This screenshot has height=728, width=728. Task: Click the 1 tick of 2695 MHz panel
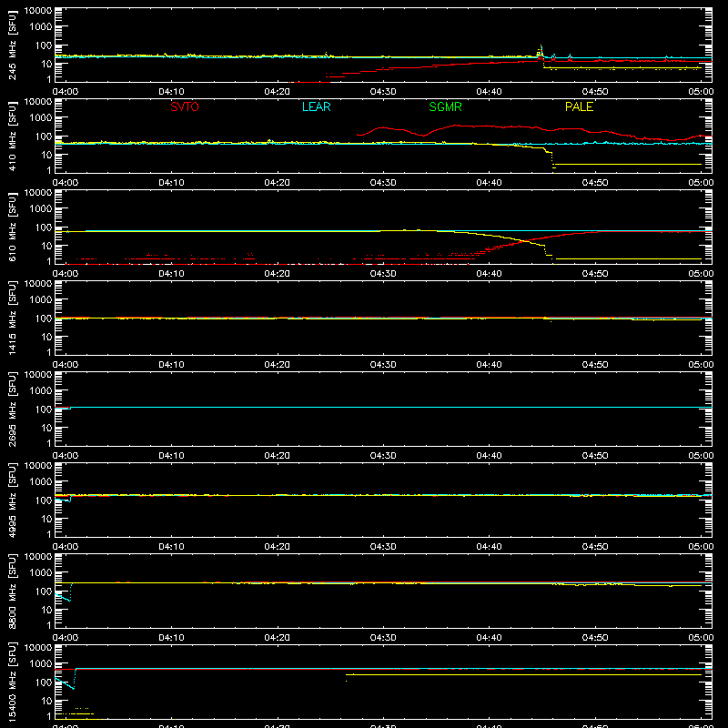click(49, 443)
